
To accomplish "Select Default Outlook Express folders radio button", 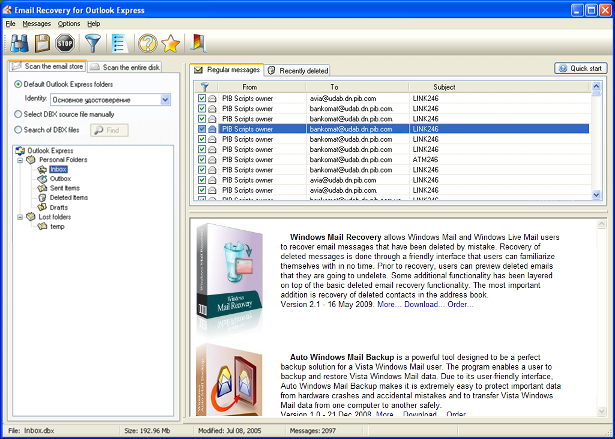I will [18, 84].
